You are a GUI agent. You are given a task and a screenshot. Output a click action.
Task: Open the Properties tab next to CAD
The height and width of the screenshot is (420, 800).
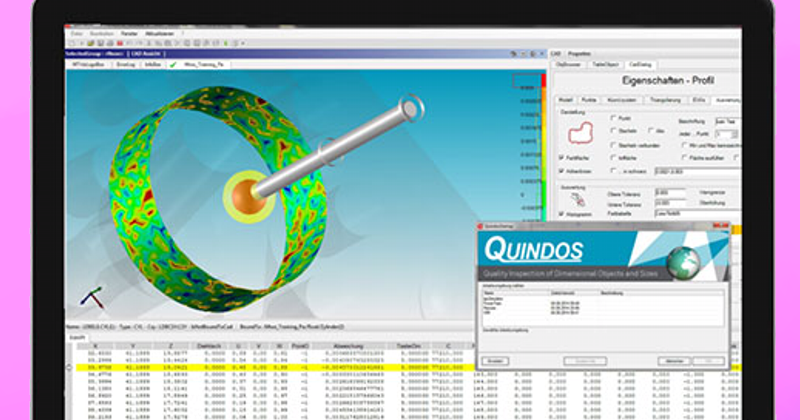pyautogui.click(x=580, y=54)
